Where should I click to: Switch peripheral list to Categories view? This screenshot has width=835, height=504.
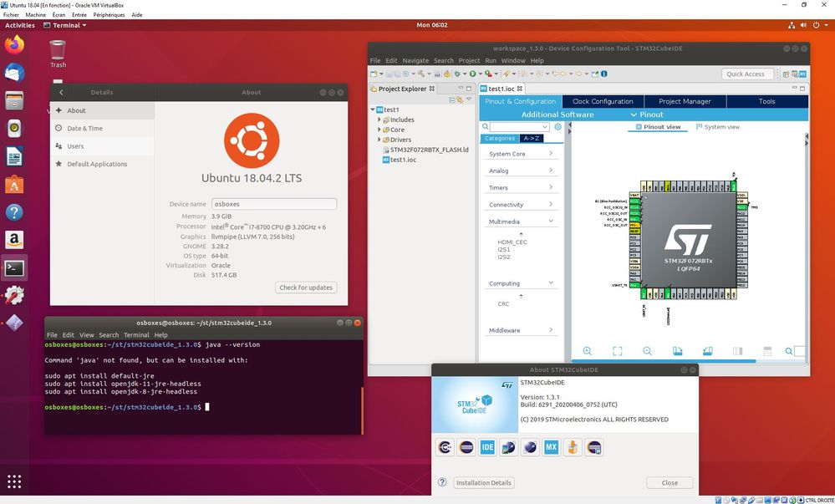click(500, 139)
